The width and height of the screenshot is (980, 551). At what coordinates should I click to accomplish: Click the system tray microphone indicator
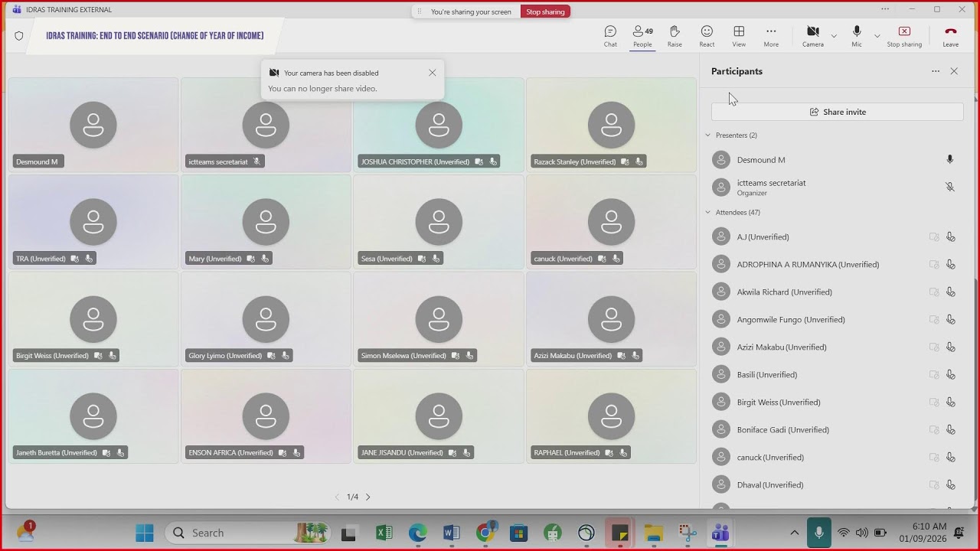(x=819, y=533)
